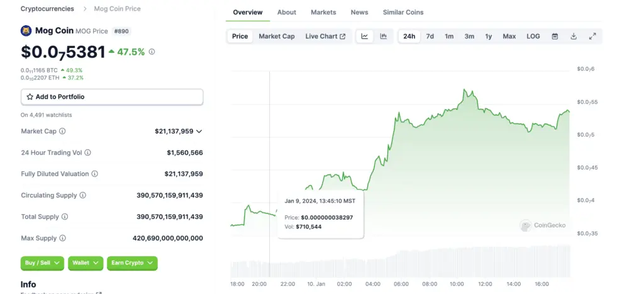The image size is (644, 294).
Task: Click the Circulating Supply info icon
Action: (x=82, y=195)
